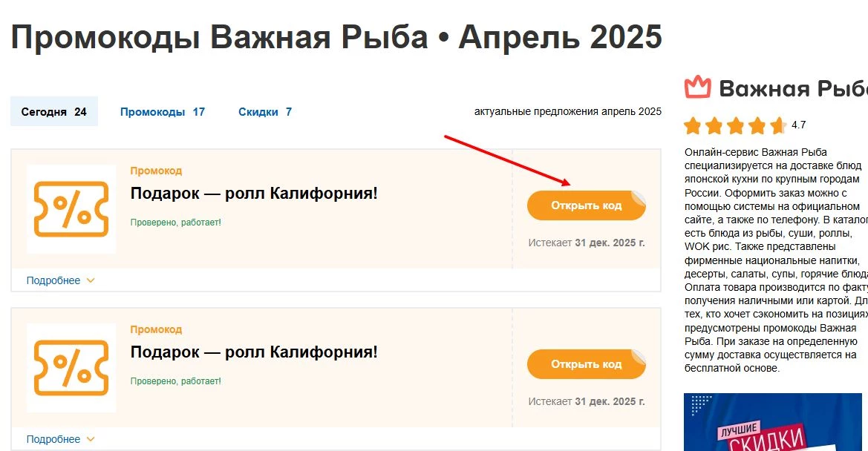
Task: Open the second Открыть код button
Action: pyautogui.click(x=586, y=364)
